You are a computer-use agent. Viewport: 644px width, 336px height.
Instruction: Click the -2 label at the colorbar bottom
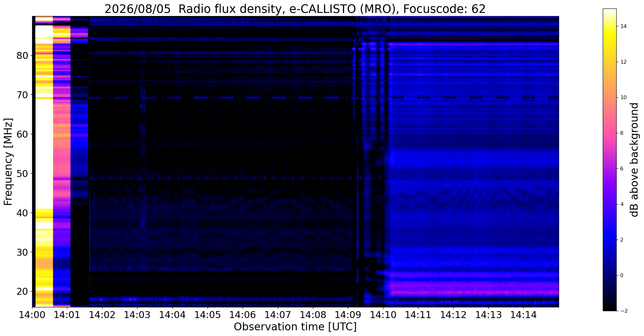623,311
